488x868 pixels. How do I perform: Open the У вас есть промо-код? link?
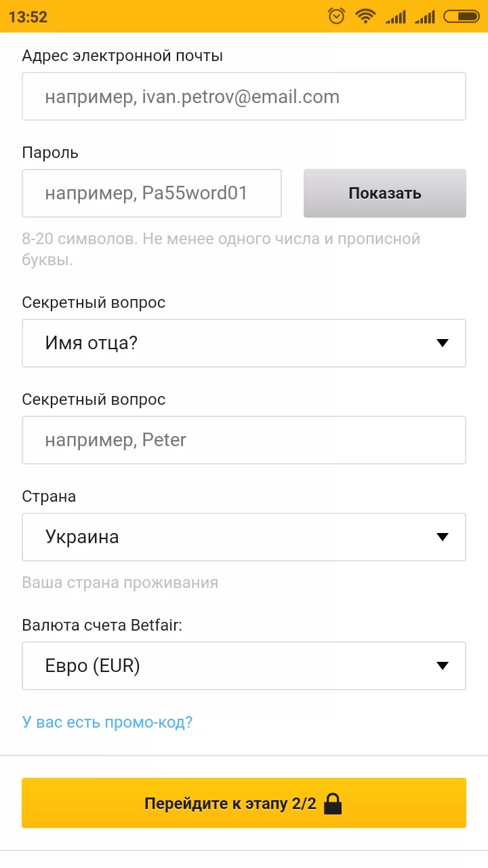click(106, 723)
